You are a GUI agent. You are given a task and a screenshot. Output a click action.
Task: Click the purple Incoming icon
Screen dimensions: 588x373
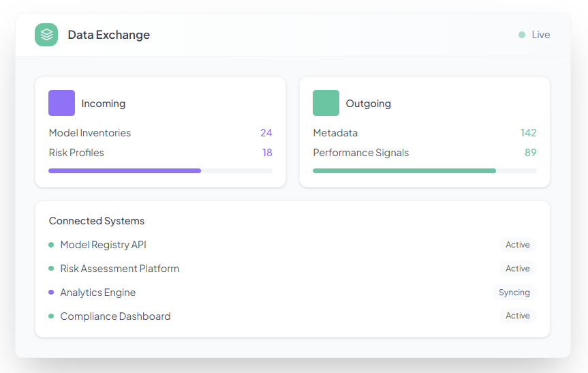61,104
